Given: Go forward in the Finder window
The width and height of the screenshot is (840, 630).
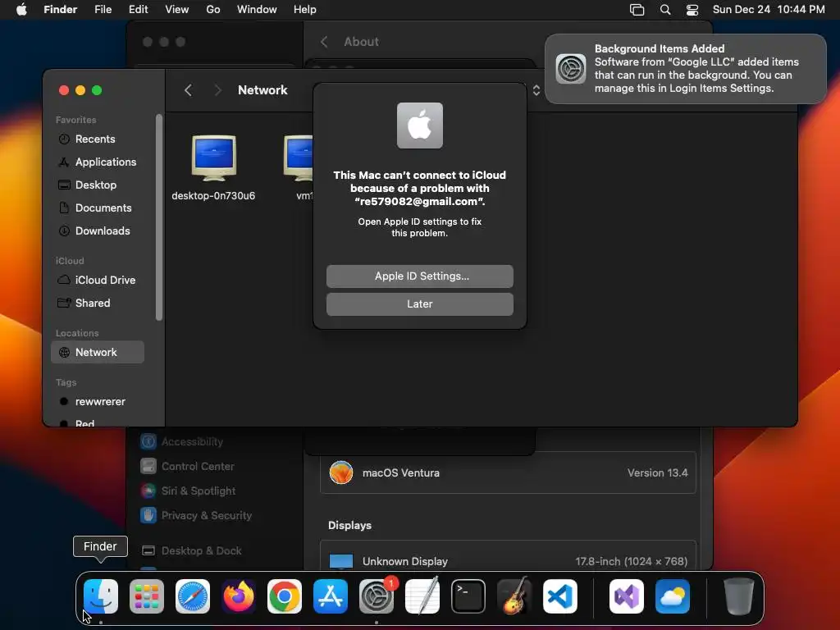Looking at the screenshot, I should tap(217, 90).
